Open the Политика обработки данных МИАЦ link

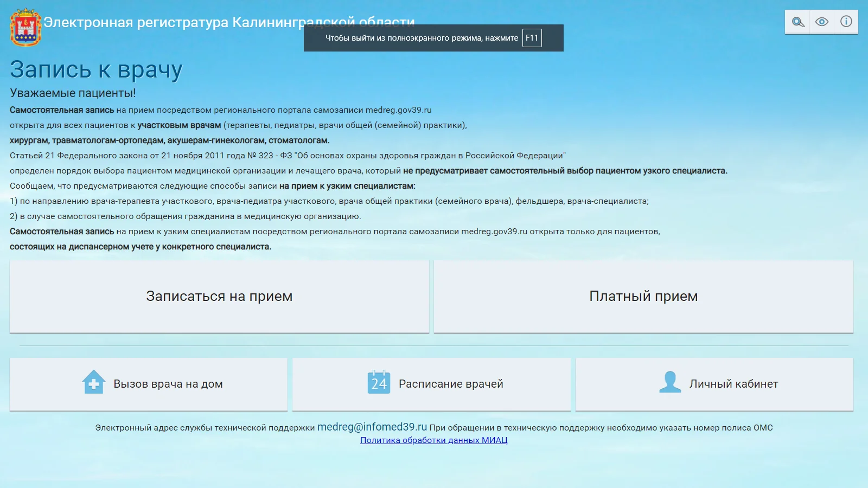pyautogui.click(x=434, y=440)
